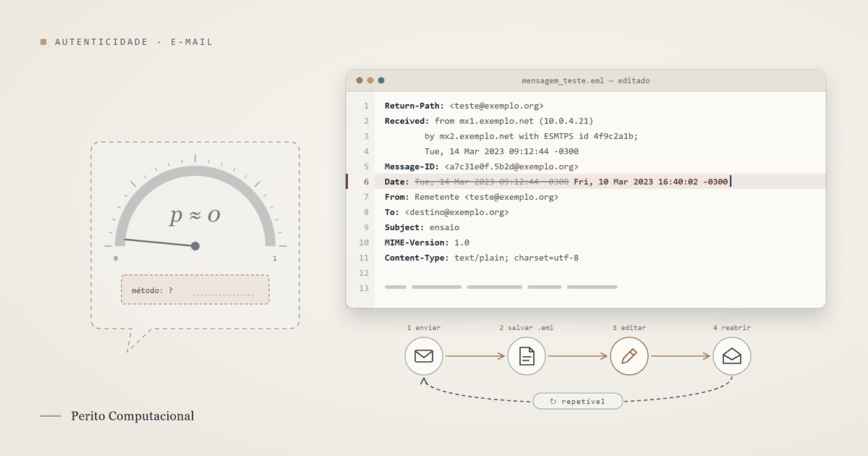Screen dimensions: 868x456
Task: Click the gauge needle's round pivot
Action: coord(195,246)
